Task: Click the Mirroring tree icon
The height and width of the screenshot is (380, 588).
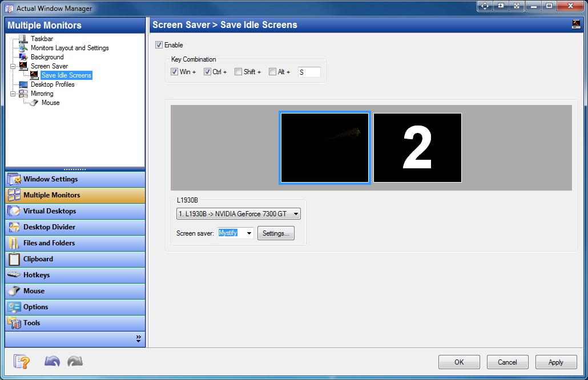Action: (23, 94)
